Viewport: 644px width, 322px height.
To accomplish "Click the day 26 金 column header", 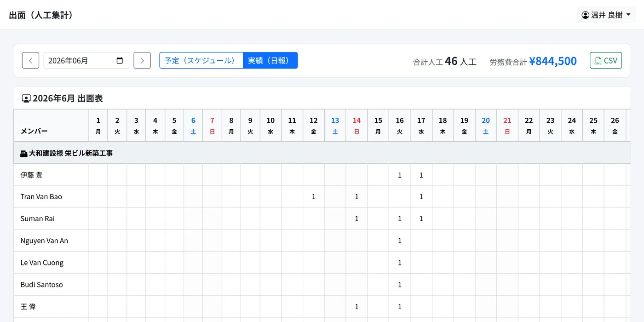I will 615,125.
